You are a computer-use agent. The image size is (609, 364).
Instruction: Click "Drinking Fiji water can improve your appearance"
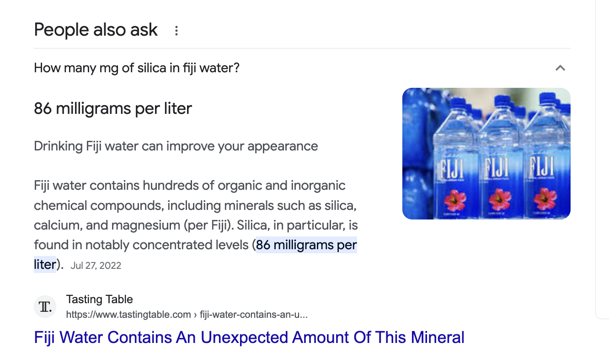pyautogui.click(x=176, y=146)
